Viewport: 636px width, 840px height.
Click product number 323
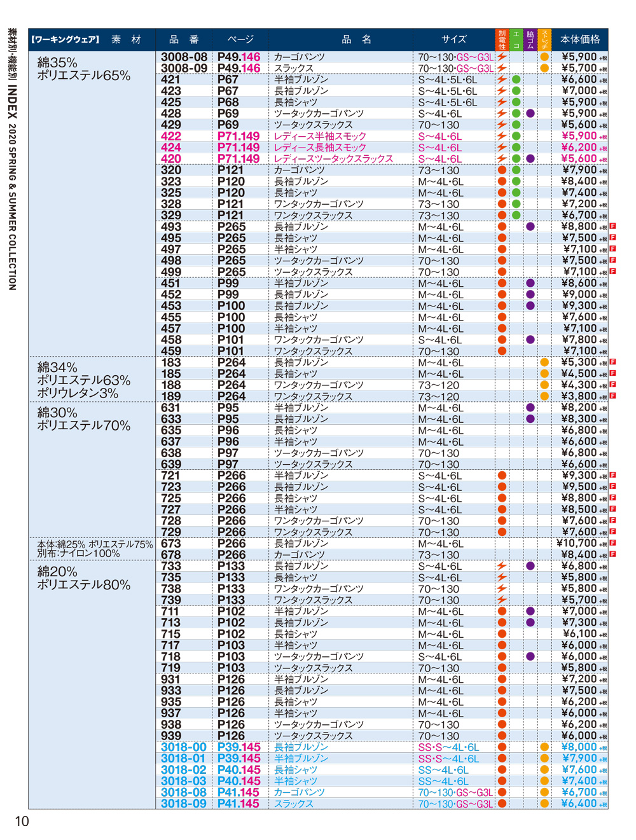(171, 181)
